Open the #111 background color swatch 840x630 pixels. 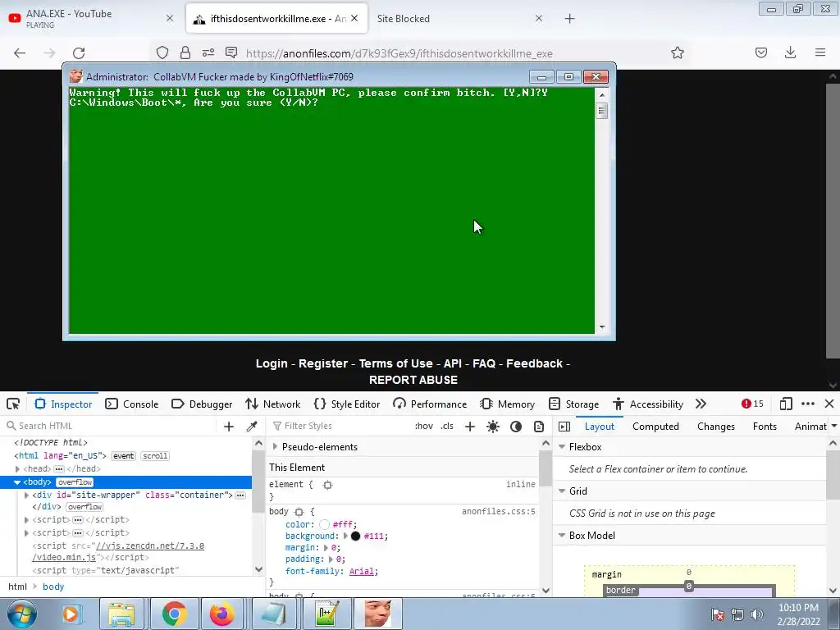coord(355,536)
